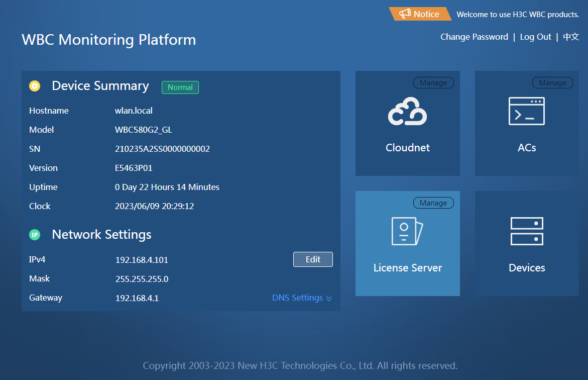The image size is (588, 380).
Task: Click the green IP Network Settings icon
Action: click(x=35, y=235)
